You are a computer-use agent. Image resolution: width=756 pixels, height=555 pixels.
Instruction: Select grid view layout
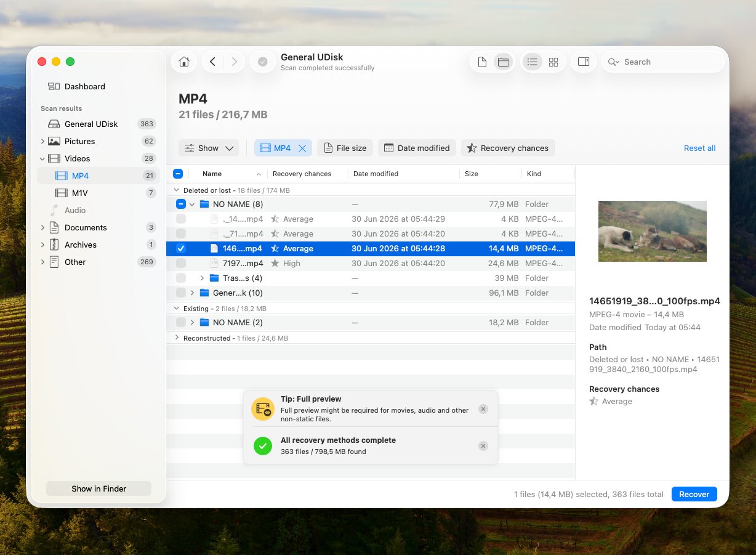(x=553, y=62)
